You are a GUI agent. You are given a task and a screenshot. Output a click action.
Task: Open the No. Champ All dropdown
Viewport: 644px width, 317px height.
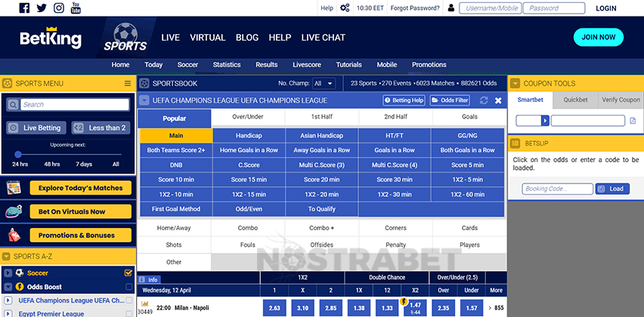pyautogui.click(x=324, y=84)
